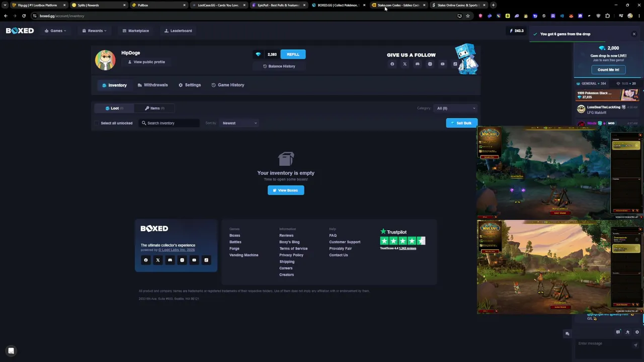Click the Search inventory field
The height and width of the screenshot is (362, 644).
coord(169,123)
